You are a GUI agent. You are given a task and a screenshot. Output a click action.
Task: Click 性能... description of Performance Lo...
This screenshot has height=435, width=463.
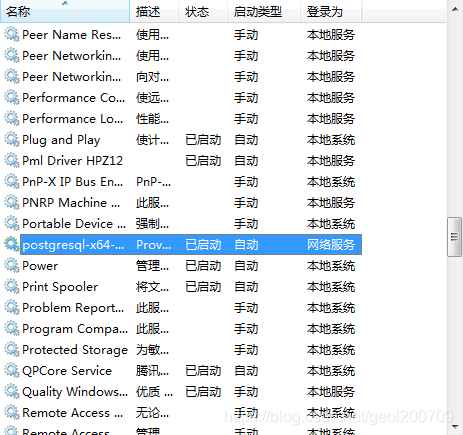pos(152,119)
